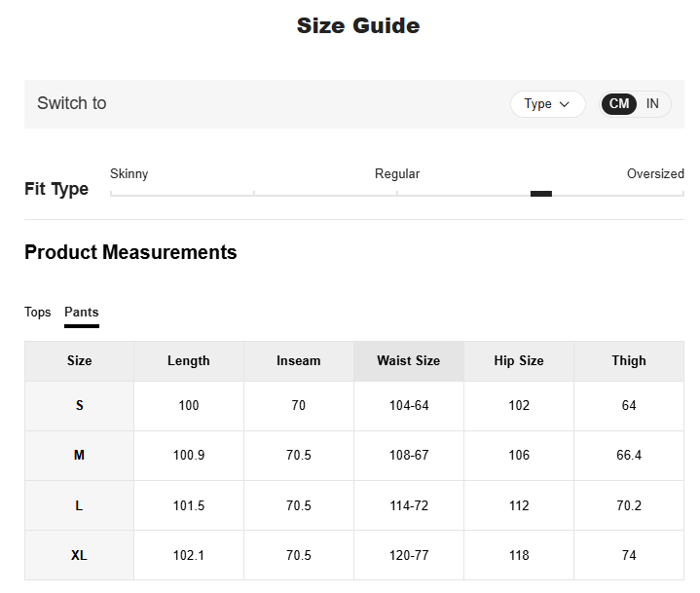Click the Oversized fit label
The width and height of the screenshot is (700, 593).
coord(655,174)
